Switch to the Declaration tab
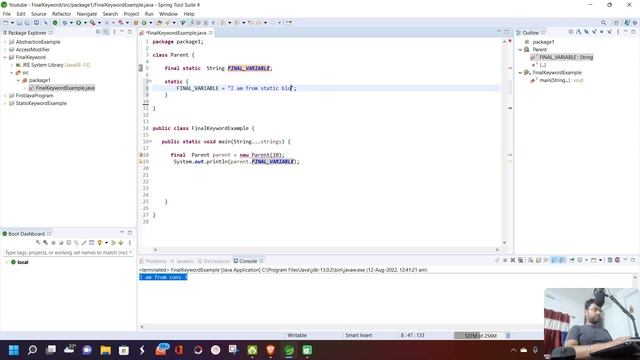 (x=213, y=261)
